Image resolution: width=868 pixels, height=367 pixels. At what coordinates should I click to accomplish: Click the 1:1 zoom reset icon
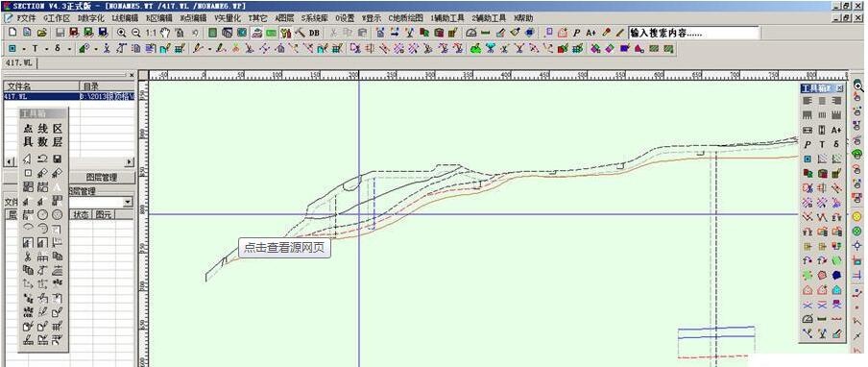(x=151, y=33)
